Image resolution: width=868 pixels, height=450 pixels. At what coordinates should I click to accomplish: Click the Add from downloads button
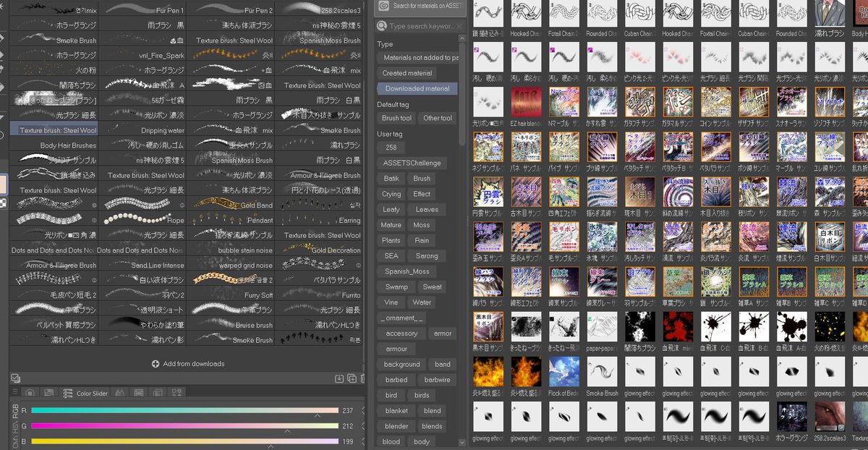coord(187,364)
